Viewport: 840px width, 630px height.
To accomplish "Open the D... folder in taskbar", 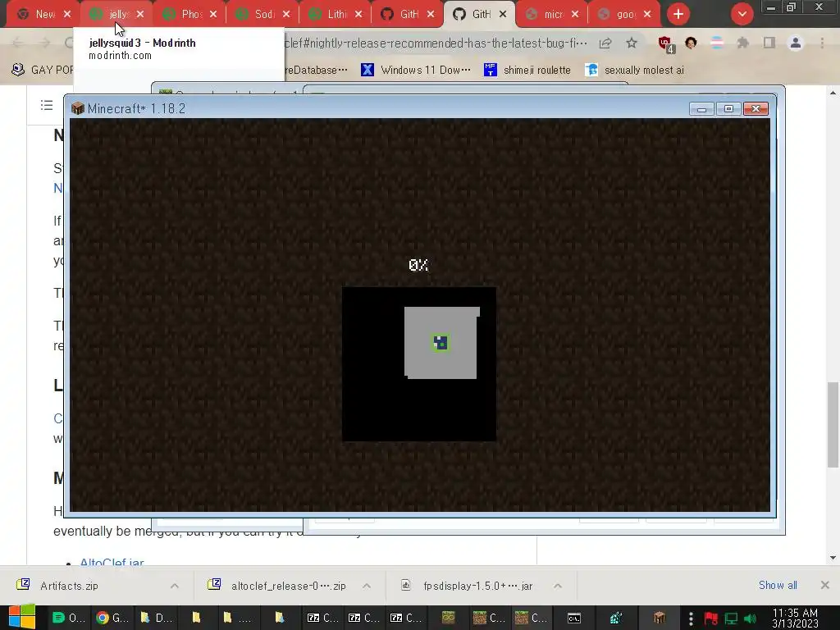I will pyautogui.click(x=155, y=618).
